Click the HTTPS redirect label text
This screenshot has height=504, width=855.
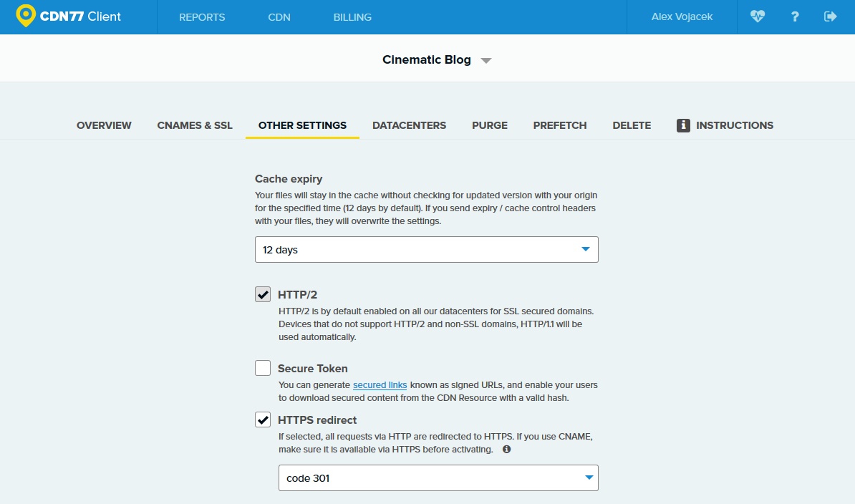(x=317, y=420)
